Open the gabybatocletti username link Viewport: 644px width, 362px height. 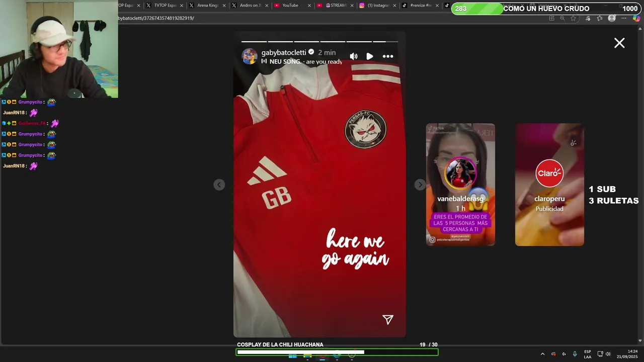(284, 52)
